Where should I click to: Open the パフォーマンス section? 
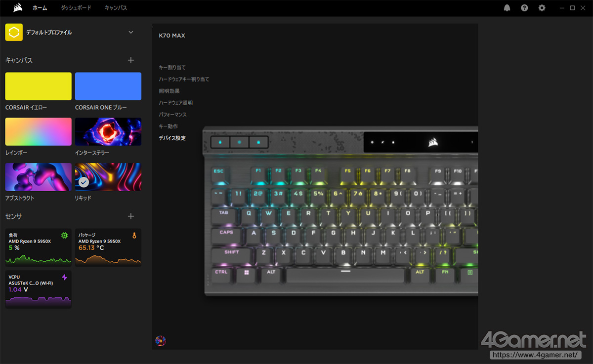(x=172, y=115)
